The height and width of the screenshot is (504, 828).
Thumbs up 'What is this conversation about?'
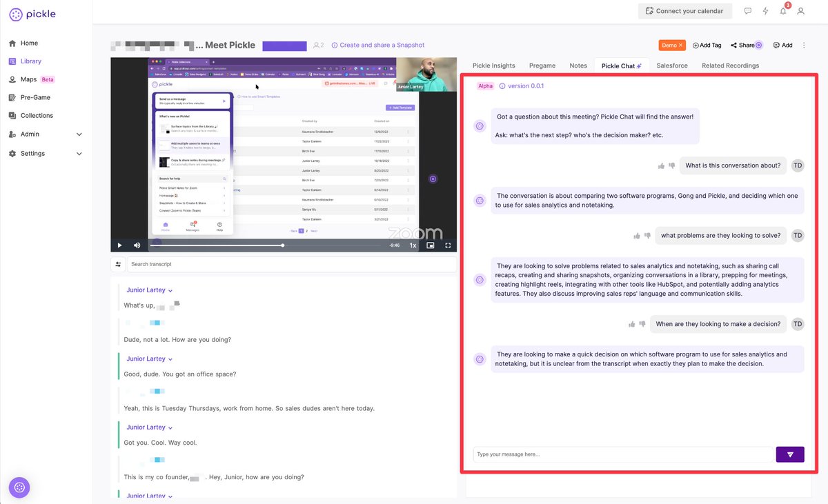coord(661,165)
